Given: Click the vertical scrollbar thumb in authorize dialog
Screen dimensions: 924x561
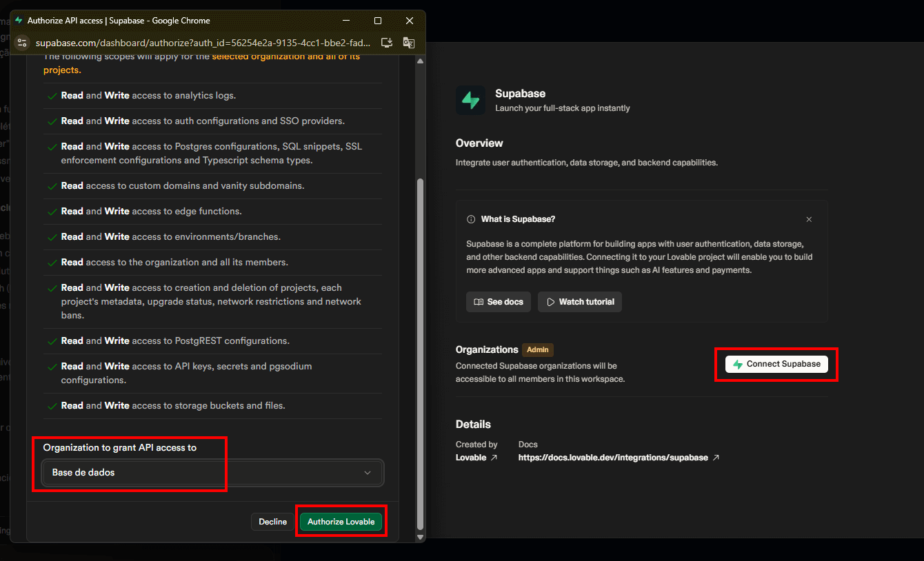Looking at the screenshot, I should click(421, 353).
